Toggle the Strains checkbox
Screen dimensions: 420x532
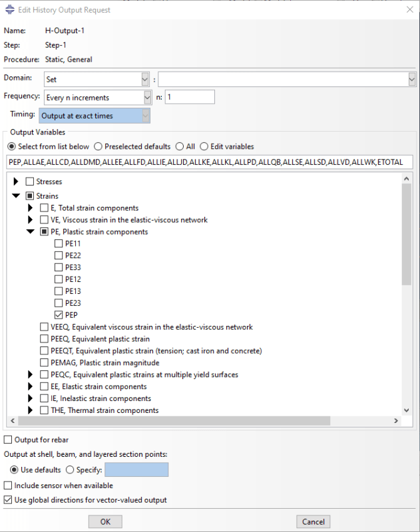click(30, 196)
